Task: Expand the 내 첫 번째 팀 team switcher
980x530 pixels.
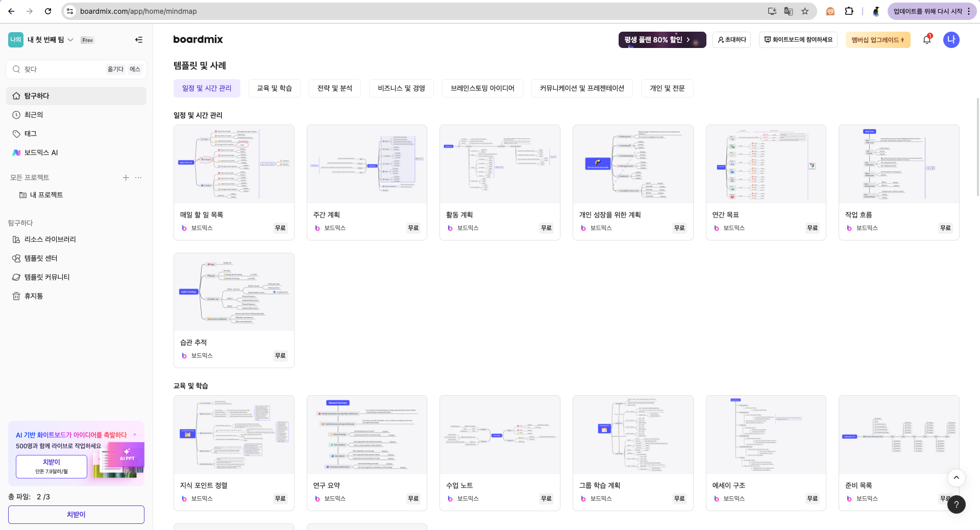Action: 70,39
